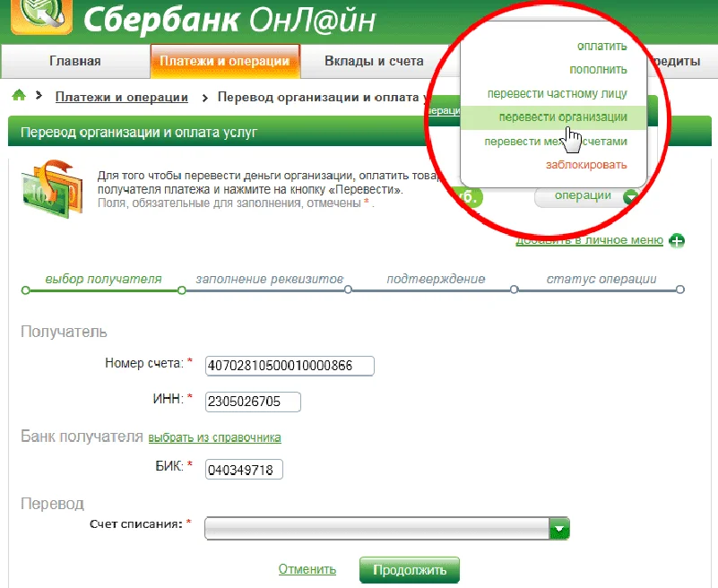This screenshot has height=588, width=718.
Task: Open the Главная tab
Action: click(x=75, y=61)
